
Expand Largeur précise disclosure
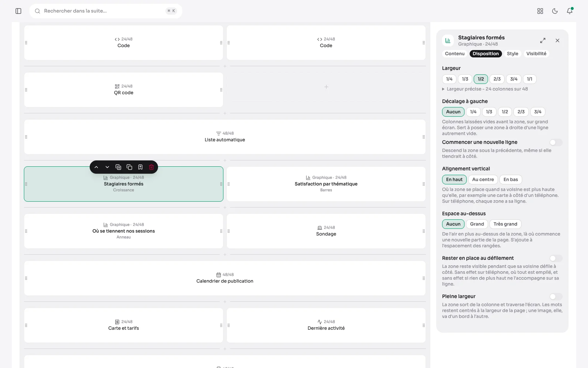tap(485, 89)
